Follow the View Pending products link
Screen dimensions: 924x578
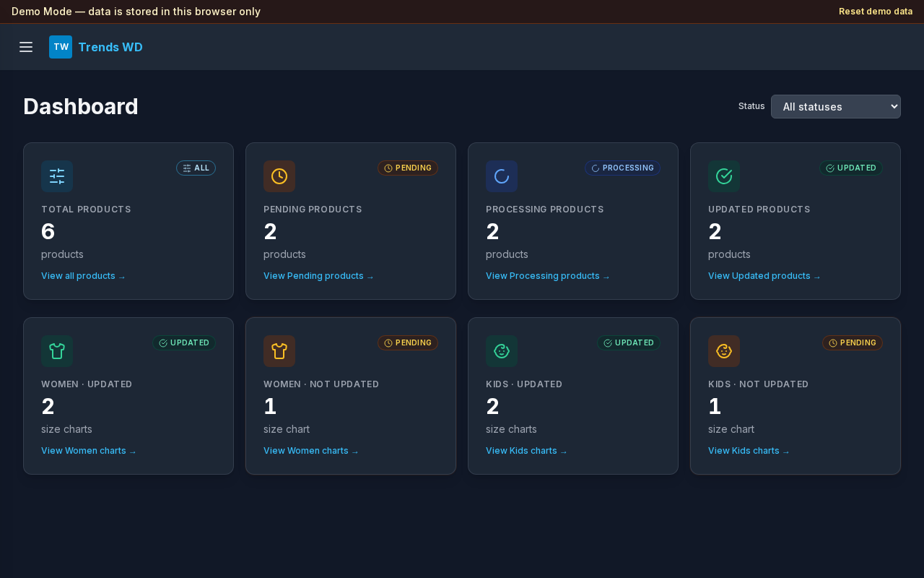click(x=318, y=276)
